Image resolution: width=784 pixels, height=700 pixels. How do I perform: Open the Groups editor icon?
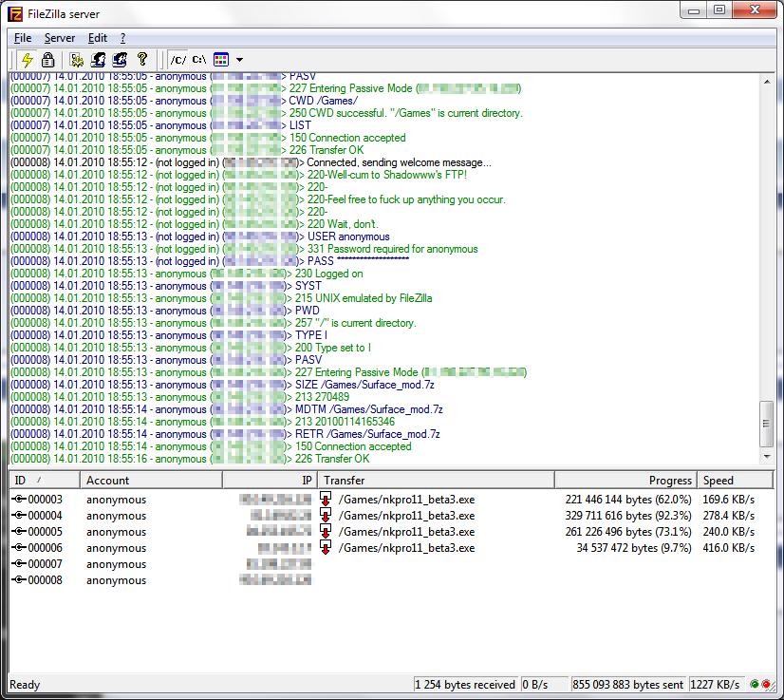(x=120, y=60)
